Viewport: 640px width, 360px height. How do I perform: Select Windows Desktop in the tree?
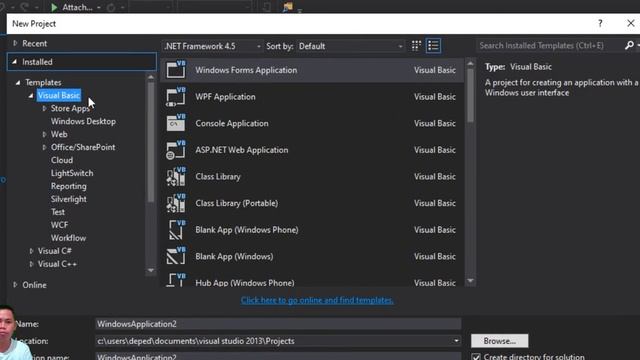pyautogui.click(x=83, y=121)
